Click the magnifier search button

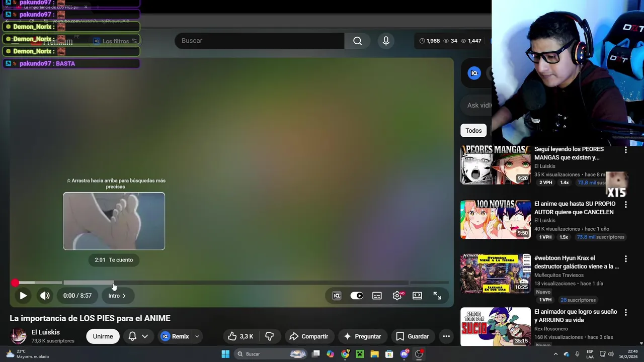[x=357, y=41]
